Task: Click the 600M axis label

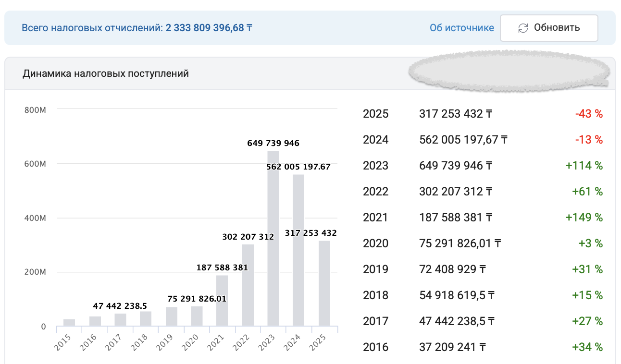Action: point(35,164)
